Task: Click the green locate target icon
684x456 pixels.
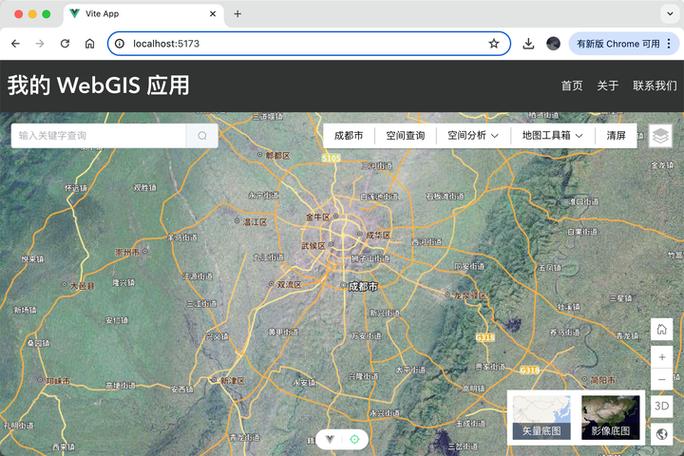Action: (355, 439)
